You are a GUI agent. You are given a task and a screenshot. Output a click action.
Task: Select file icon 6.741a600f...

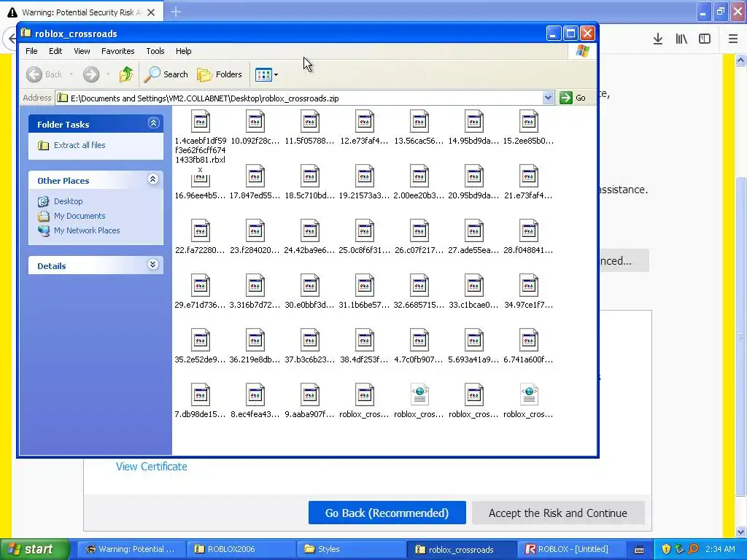[x=529, y=341]
